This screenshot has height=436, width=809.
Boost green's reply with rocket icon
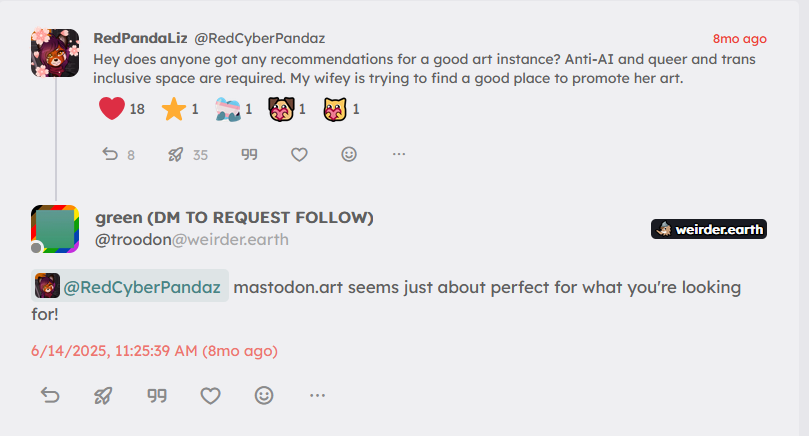click(x=103, y=396)
